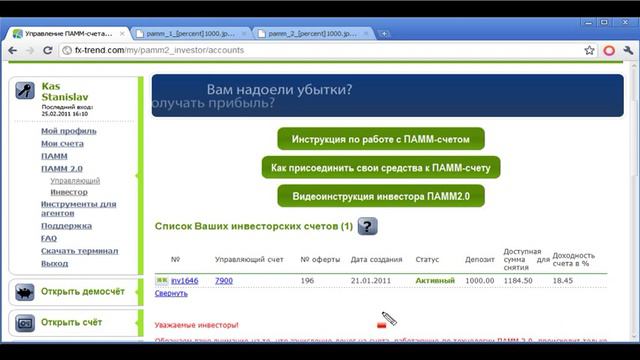The height and width of the screenshot is (360, 640).
Task: Click the site info icon in address bar
Action: 67,50
